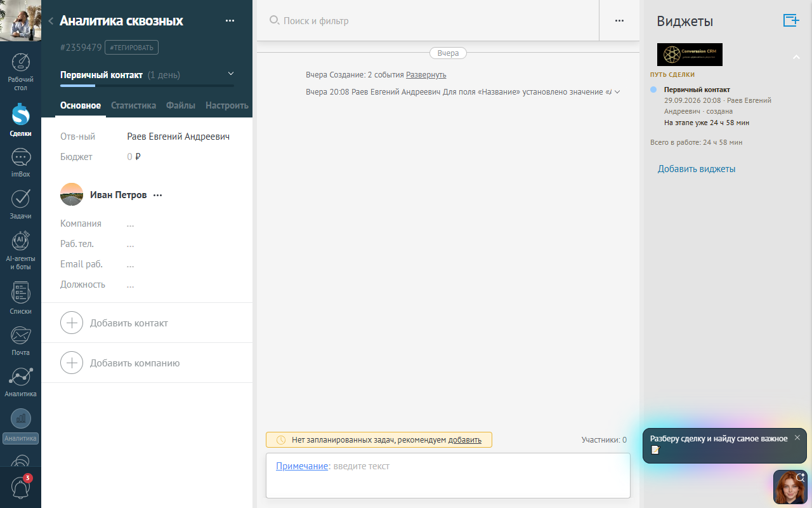Click the Бюджет value field
This screenshot has height=508, width=812.
pos(134,157)
